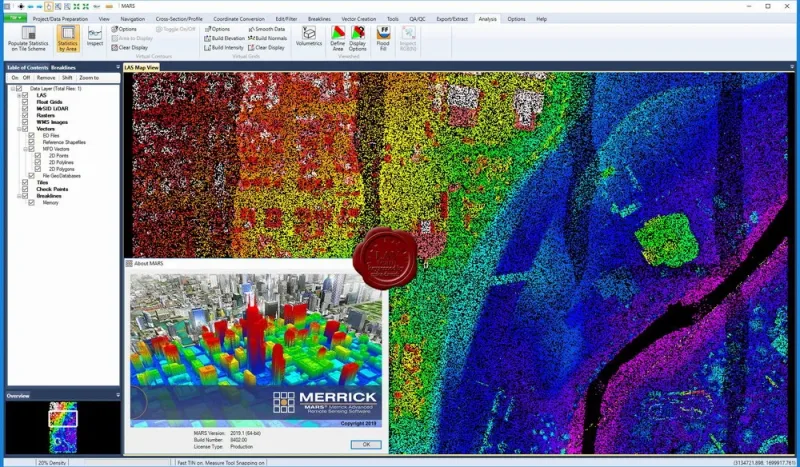The width and height of the screenshot is (800, 467).
Task: Click the MARS app icon in title bar
Action: 7,7
